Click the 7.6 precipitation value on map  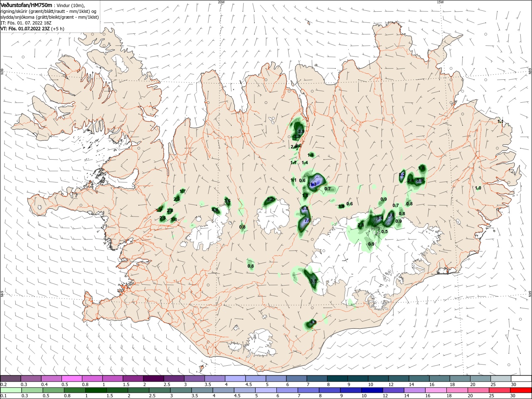308,220
